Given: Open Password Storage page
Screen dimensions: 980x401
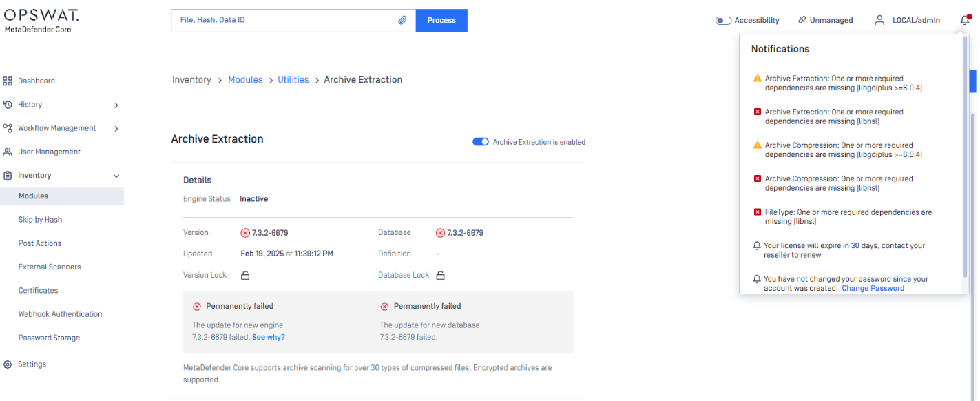Looking at the screenshot, I should (x=49, y=338).
